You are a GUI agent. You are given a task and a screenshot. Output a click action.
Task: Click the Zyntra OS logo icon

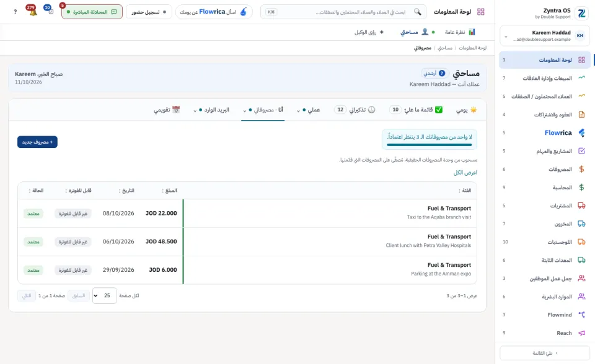(x=581, y=13)
